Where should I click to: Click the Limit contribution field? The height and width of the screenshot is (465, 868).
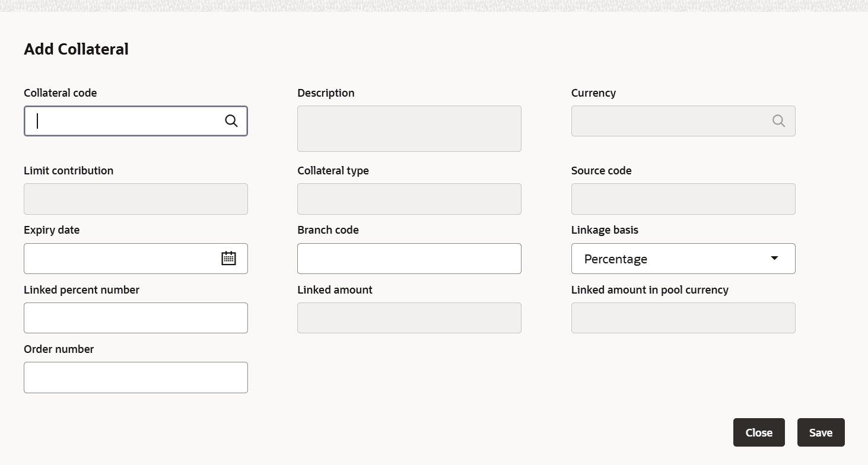(135, 199)
